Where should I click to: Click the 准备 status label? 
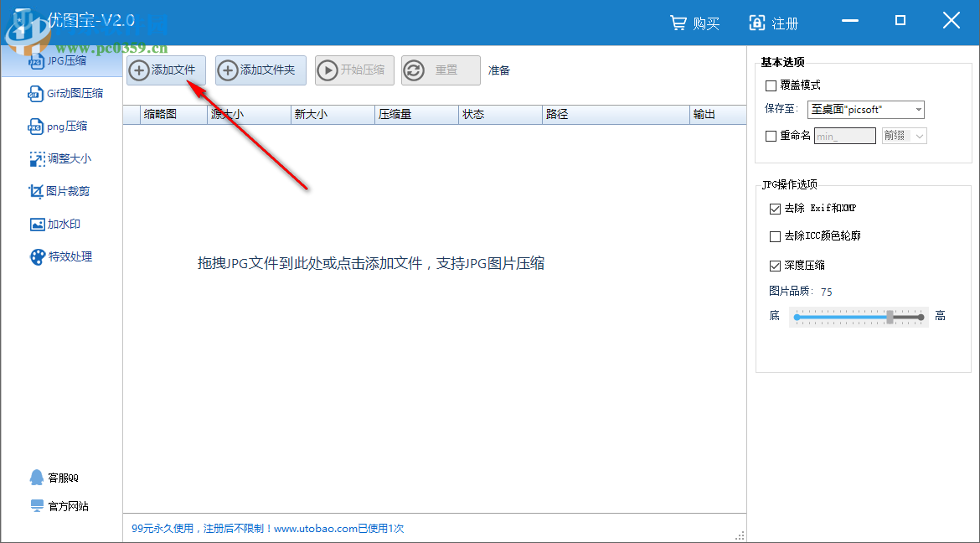click(x=498, y=70)
